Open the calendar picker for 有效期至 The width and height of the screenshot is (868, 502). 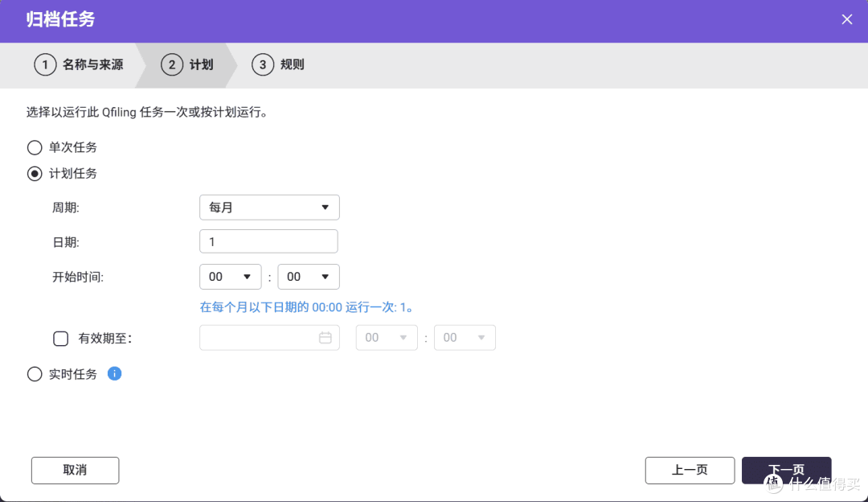click(325, 337)
